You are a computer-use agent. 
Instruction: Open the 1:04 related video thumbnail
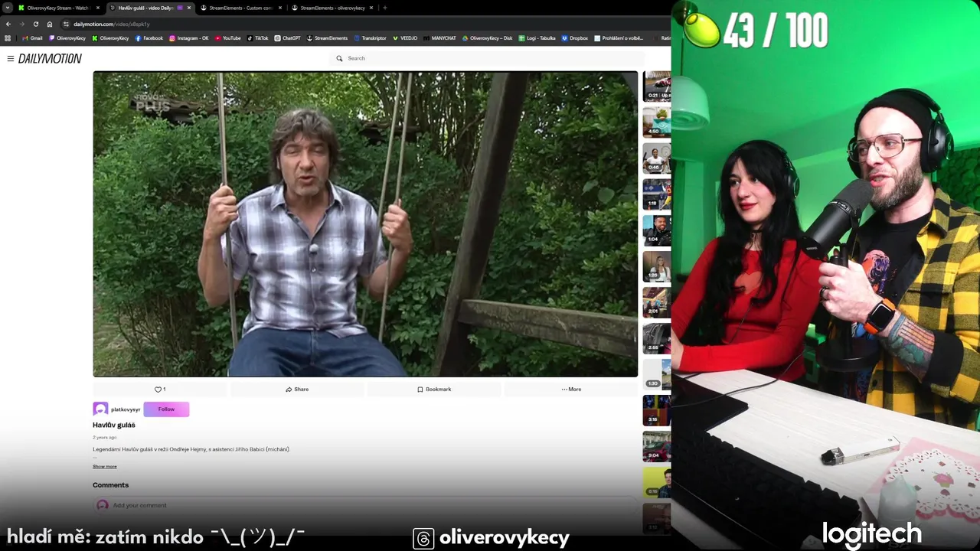click(x=656, y=230)
